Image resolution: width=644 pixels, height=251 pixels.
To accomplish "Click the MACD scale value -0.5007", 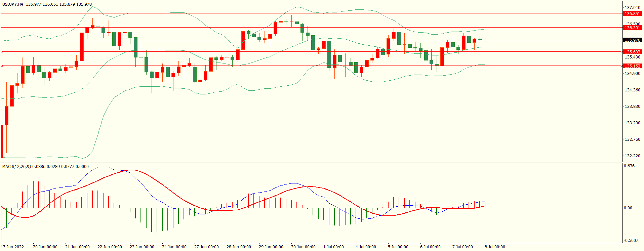I will click(631, 241).
